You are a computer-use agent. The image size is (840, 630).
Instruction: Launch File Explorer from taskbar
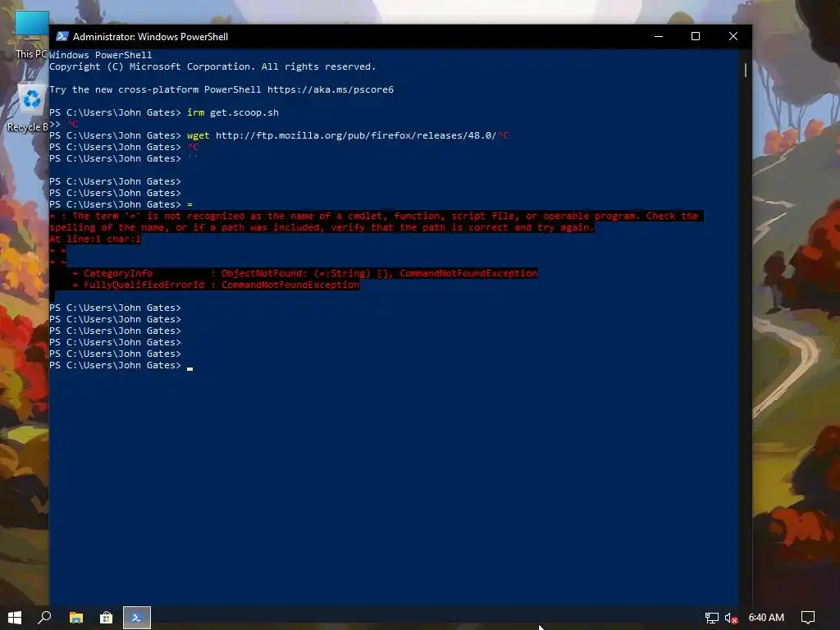pos(76,618)
